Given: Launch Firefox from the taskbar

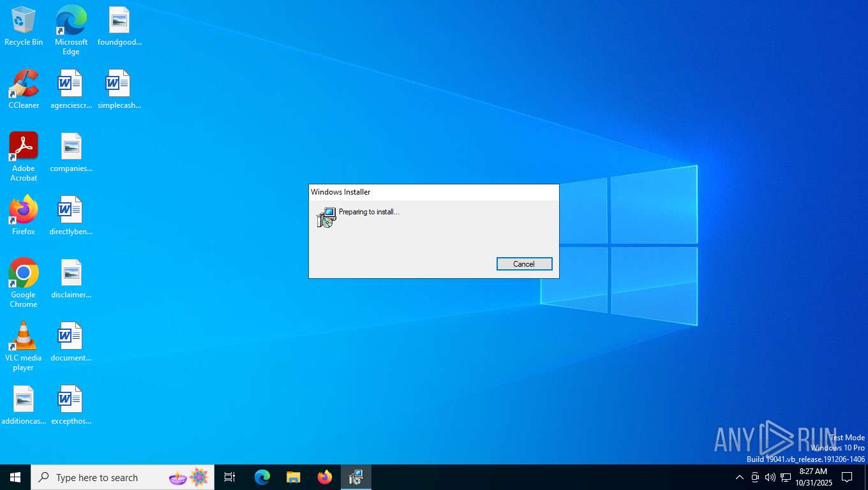Looking at the screenshot, I should [x=325, y=477].
